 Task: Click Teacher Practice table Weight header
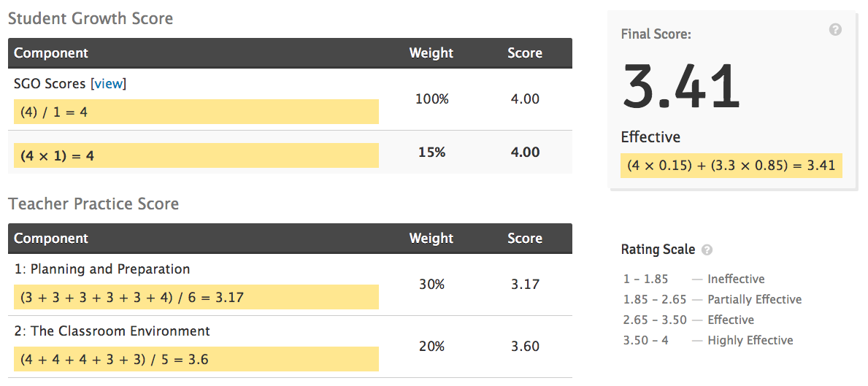point(431,239)
